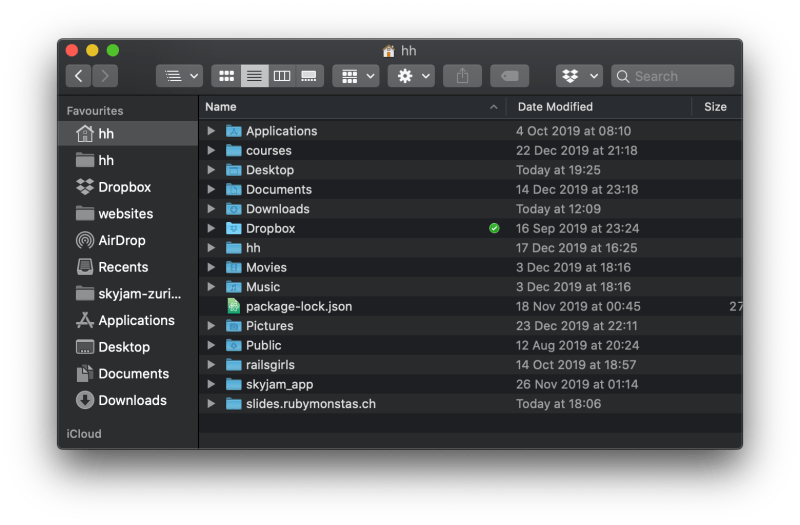800x525 pixels.
Task: Open the Dropbox toolbar menu
Action: (579, 76)
